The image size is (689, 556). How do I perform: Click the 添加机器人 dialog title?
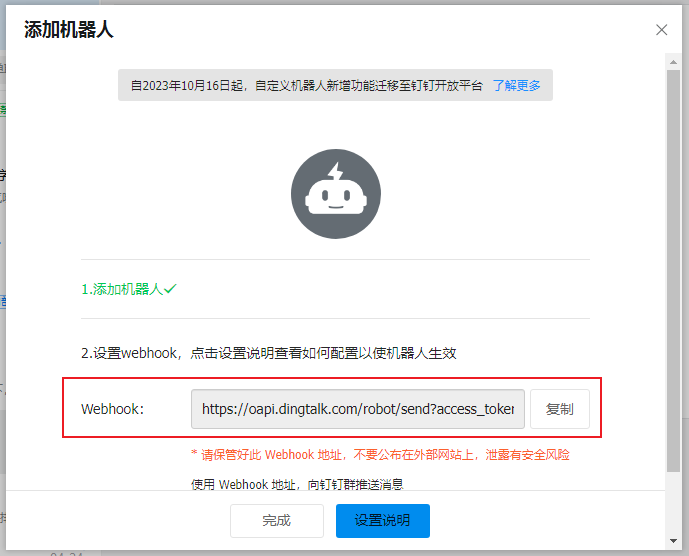tap(69, 30)
